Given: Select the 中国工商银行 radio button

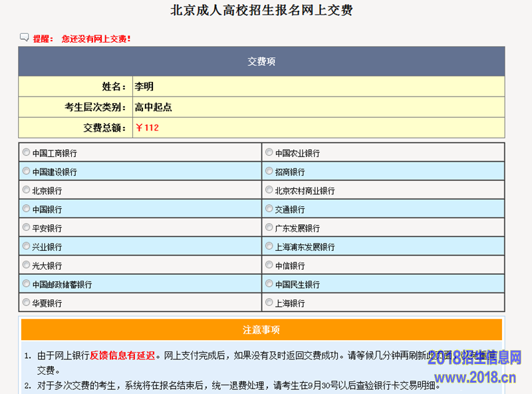Looking at the screenshot, I should pyautogui.click(x=27, y=152).
